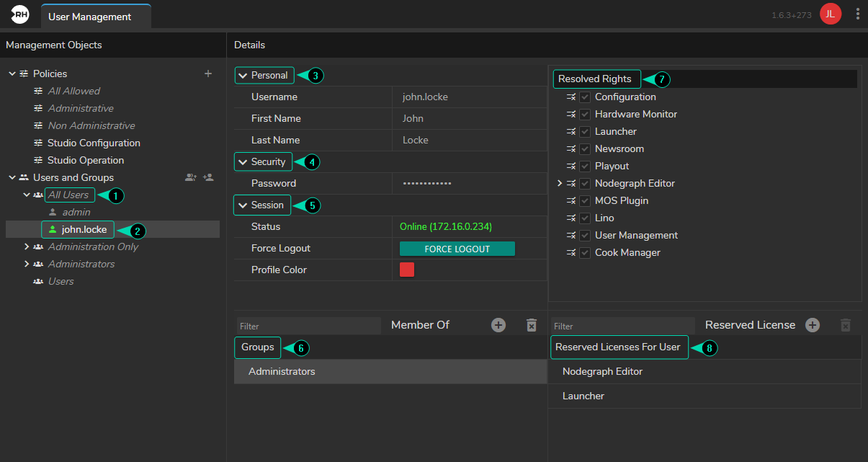Select the Studio Configuration policy
868x462 pixels.
(94, 143)
